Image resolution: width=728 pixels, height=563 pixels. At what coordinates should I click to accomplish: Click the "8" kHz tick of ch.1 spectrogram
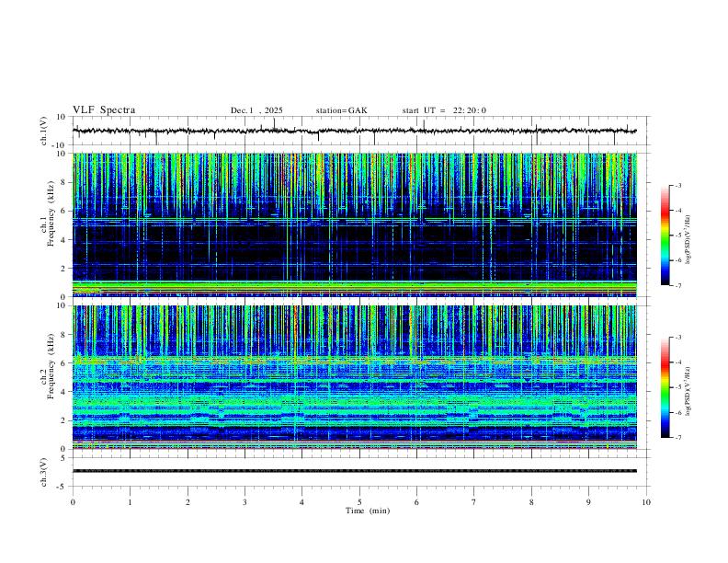coord(63,182)
